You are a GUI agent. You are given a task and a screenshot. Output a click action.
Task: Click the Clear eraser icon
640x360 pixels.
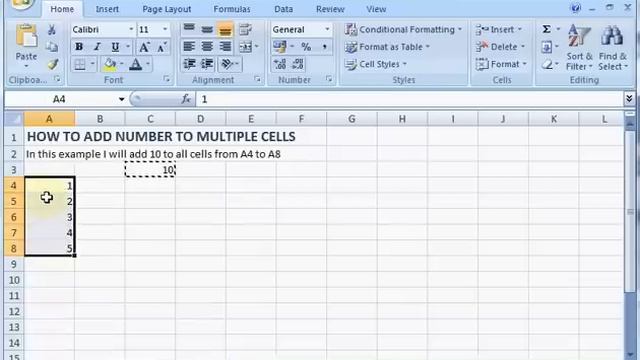coord(547,64)
